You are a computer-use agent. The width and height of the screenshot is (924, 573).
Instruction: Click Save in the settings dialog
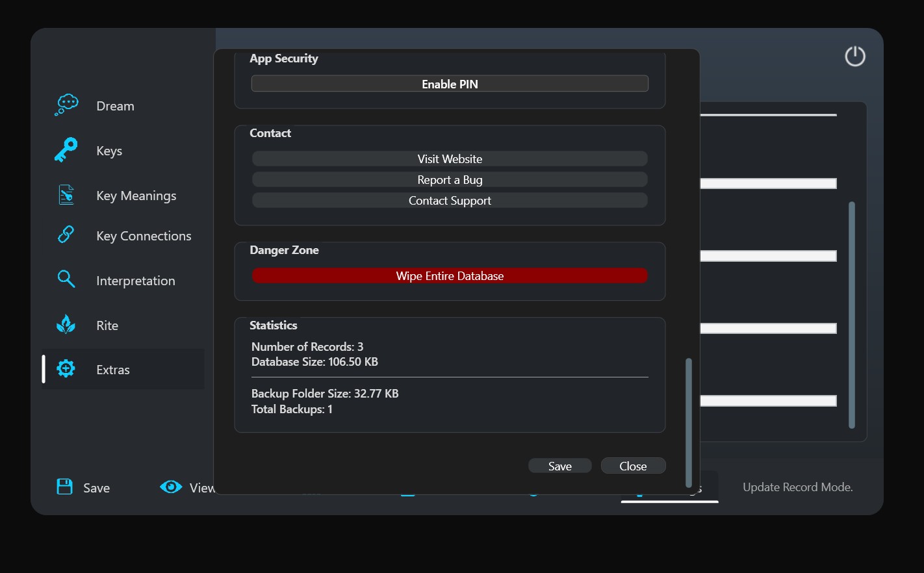click(x=560, y=466)
